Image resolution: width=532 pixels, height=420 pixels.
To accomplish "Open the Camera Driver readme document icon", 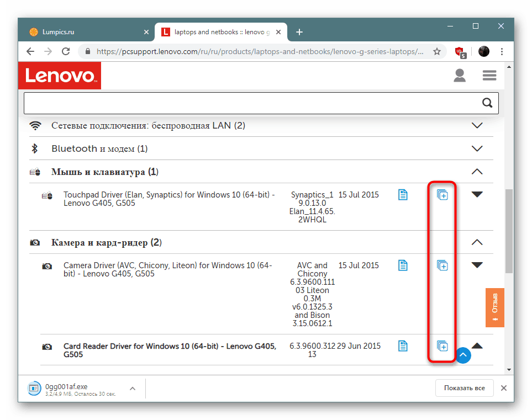I will point(403,265).
